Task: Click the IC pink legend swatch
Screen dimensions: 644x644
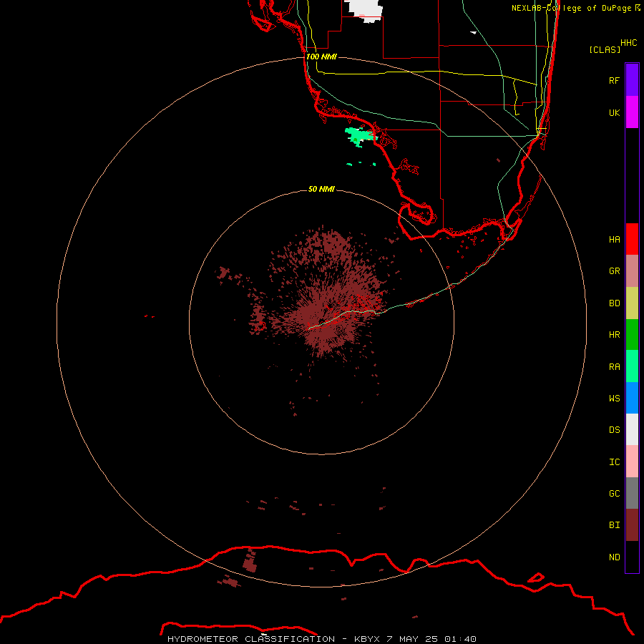Action: [x=632, y=462]
